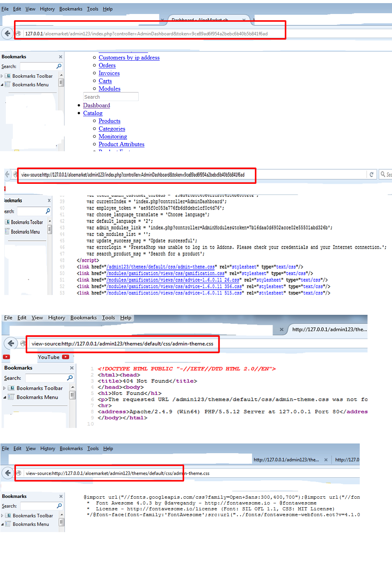
Task: Select Bookmarks Menu folder icon in Dashboard window
Action: [7, 84]
